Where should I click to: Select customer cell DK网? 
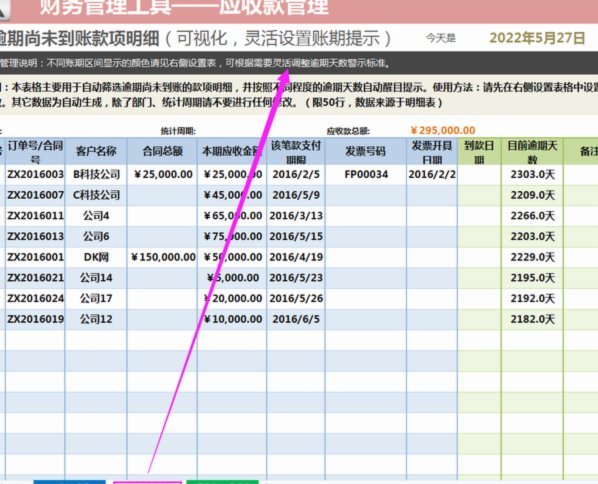click(x=96, y=257)
